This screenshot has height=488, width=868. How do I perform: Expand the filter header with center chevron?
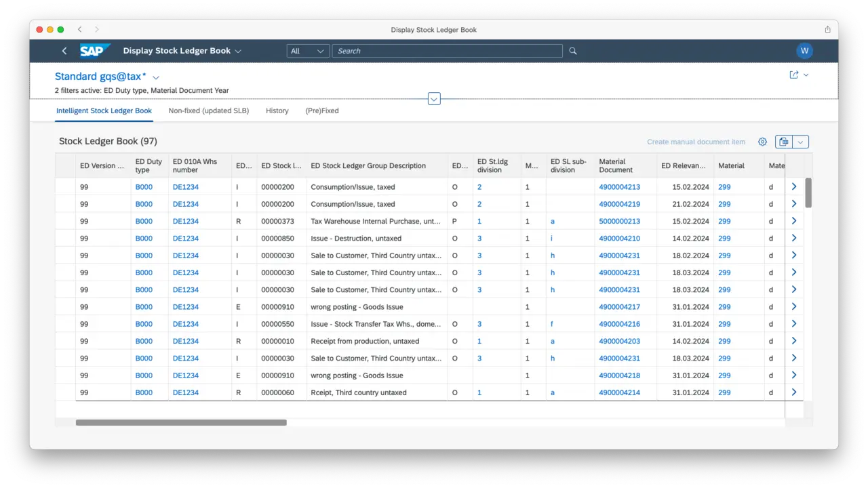434,99
